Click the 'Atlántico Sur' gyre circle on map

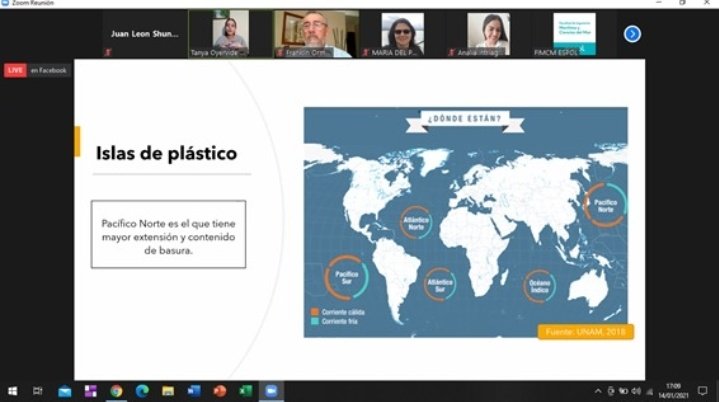coord(440,285)
